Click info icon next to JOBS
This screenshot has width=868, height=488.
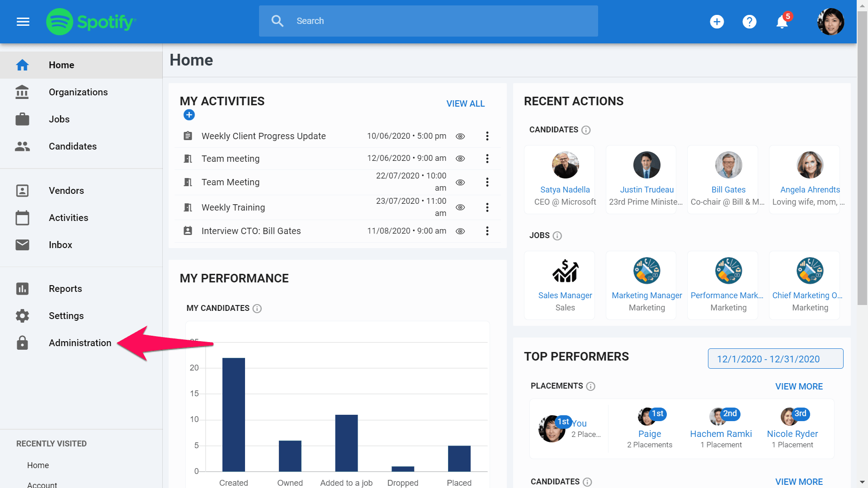coord(557,236)
